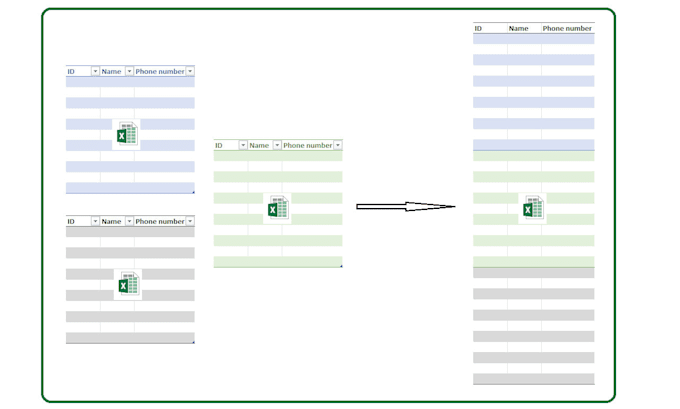680x409 pixels.
Task: Select the Phone number header in the green source table
Action: click(308, 146)
